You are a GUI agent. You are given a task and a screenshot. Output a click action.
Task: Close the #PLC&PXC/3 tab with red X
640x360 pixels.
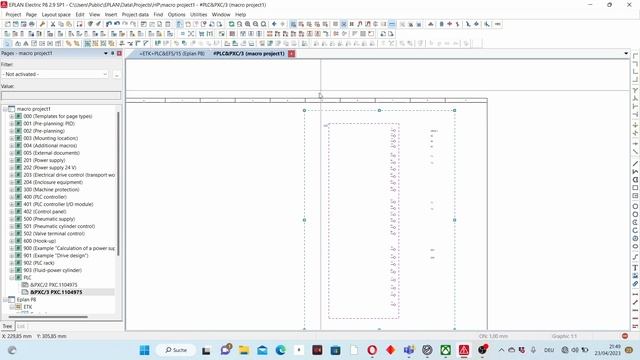click(291, 53)
